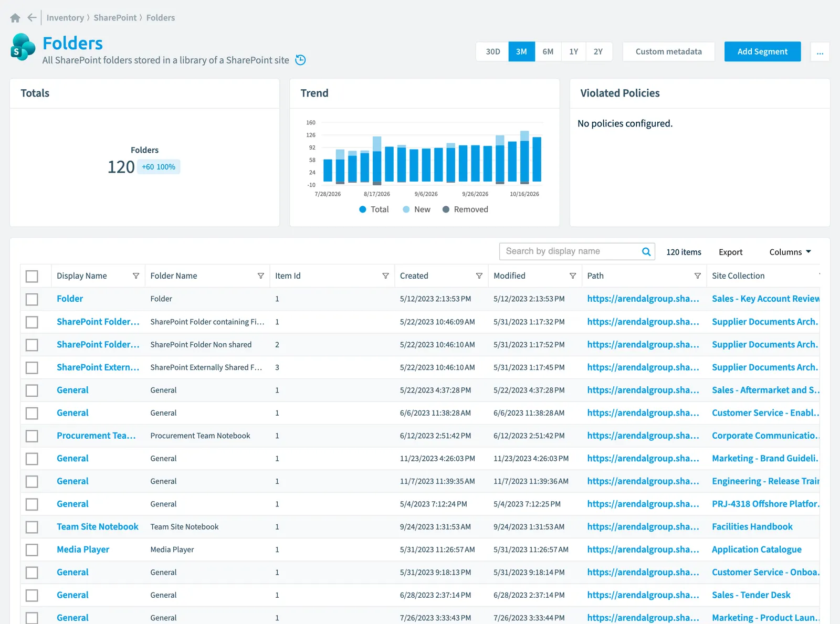Image resolution: width=840 pixels, height=624 pixels.
Task: Check the box for the Folder row
Action: [32, 299]
